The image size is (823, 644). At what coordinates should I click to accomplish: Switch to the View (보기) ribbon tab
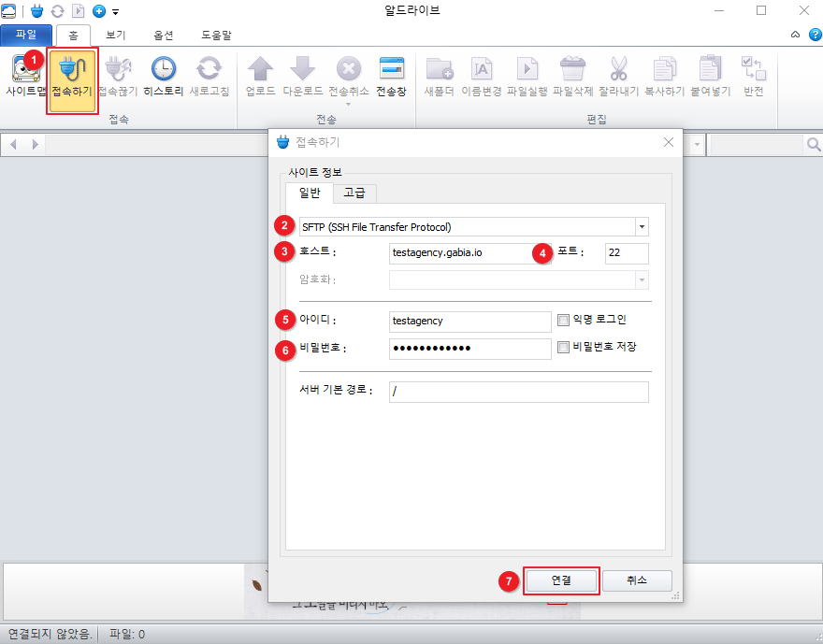click(116, 36)
